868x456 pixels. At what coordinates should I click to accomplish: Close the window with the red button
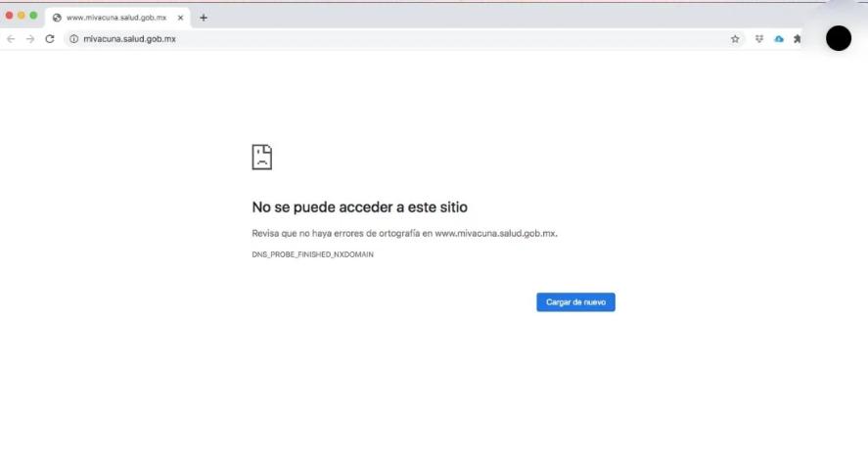pyautogui.click(x=10, y=16)
